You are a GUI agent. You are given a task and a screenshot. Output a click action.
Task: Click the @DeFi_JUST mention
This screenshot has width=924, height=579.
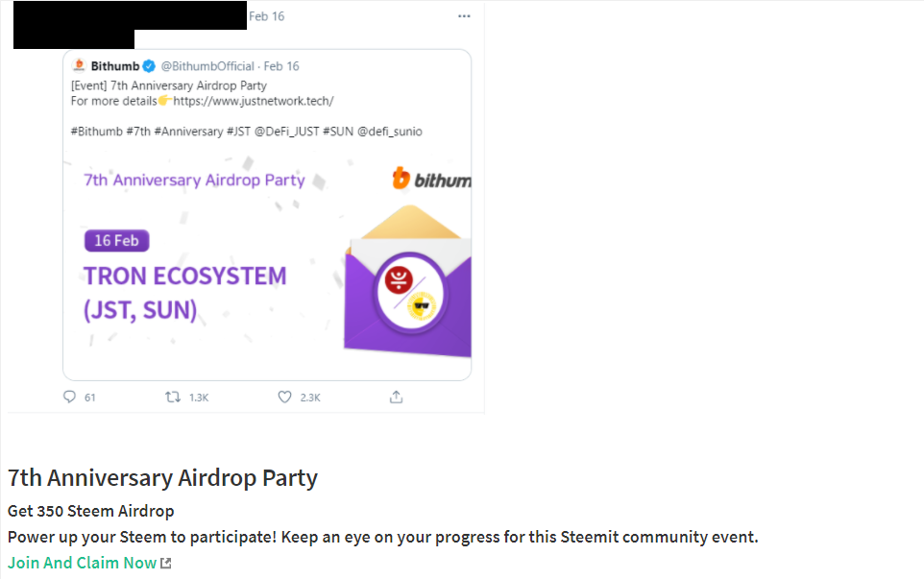click(x=286, y=132)
